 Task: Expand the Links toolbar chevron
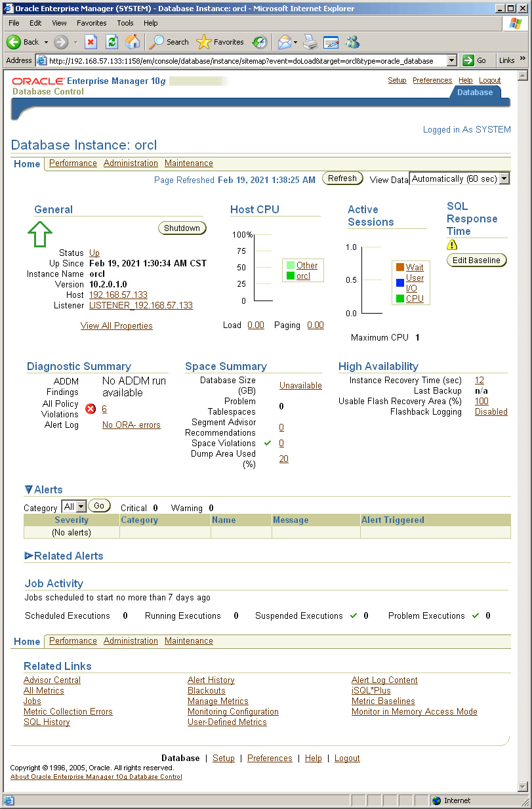pos(523,59)
